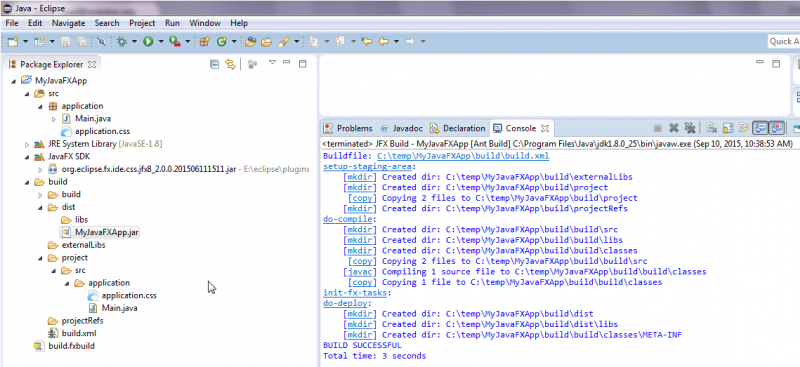The width and height of the screenshot is (800, 367).
Task: Expand the JRE System Library node
Action: (27, 144)
